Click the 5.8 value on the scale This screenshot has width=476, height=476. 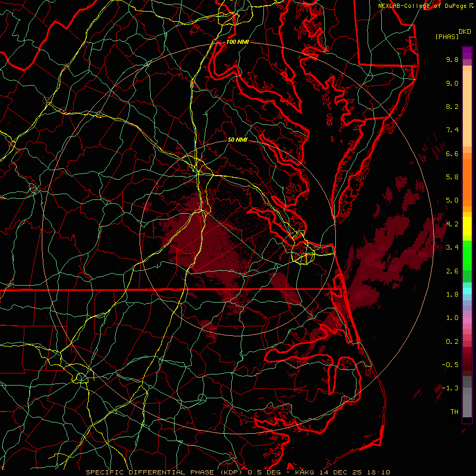pos(452,177)
